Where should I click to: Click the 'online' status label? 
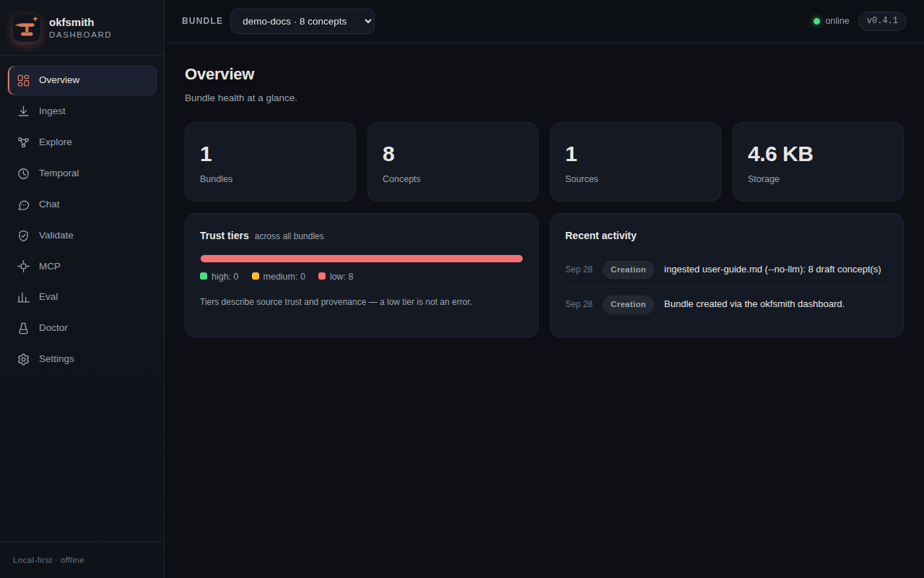(837, 21)
